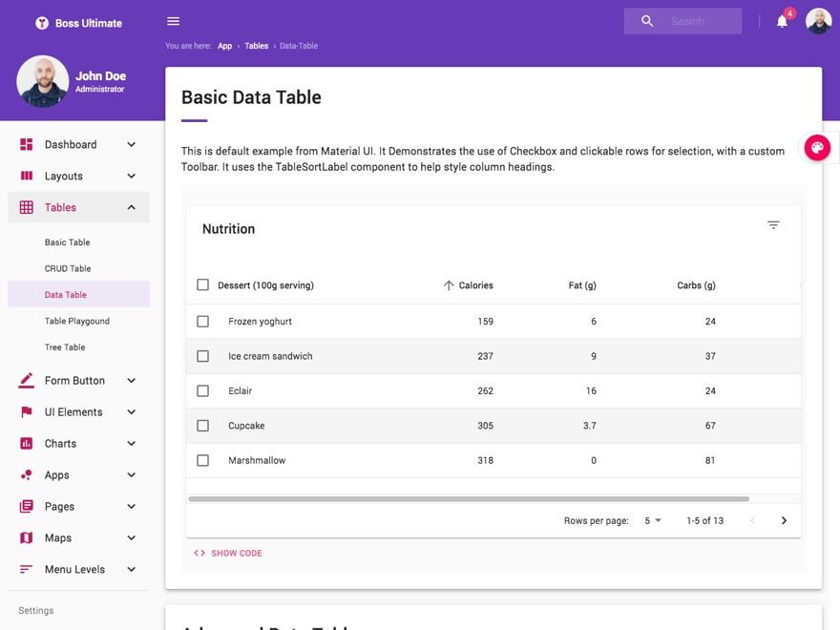Viewport: 840px width, 630px height.
Task: Click the Tables breadcrumb link
Action: (256, 46)
